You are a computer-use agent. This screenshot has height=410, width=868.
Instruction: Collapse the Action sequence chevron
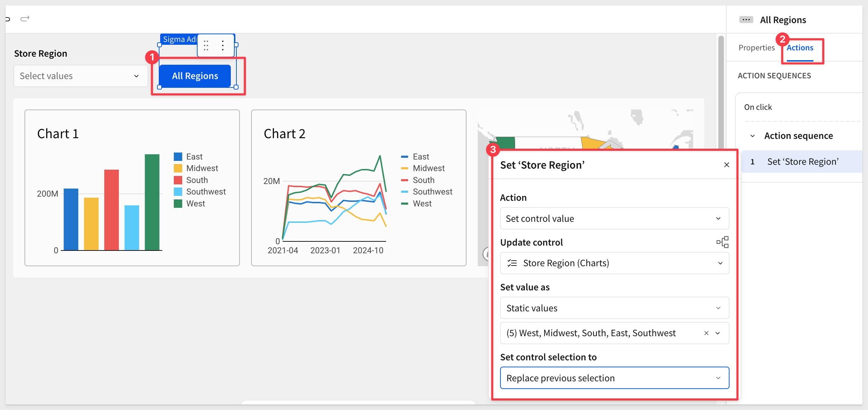(x=753, y=136)
